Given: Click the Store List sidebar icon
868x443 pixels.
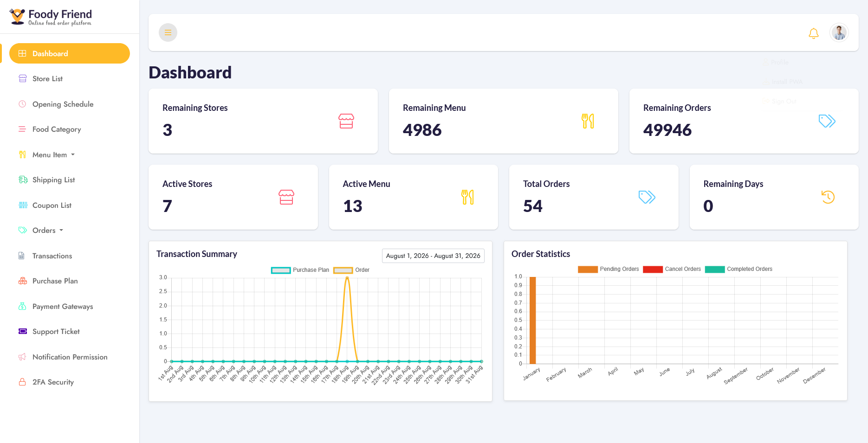Looking at the screenshot, I should 22,78.
